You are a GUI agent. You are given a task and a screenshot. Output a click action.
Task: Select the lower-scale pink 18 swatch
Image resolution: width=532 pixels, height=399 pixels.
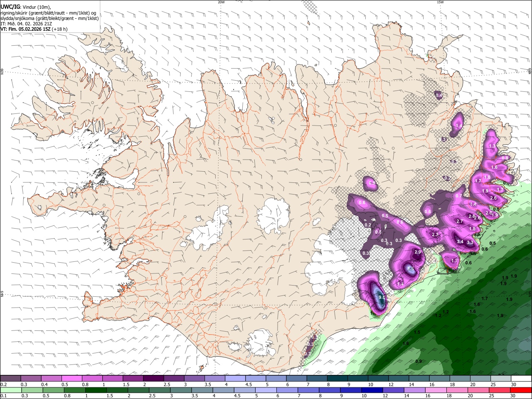[x=457, y=390]
